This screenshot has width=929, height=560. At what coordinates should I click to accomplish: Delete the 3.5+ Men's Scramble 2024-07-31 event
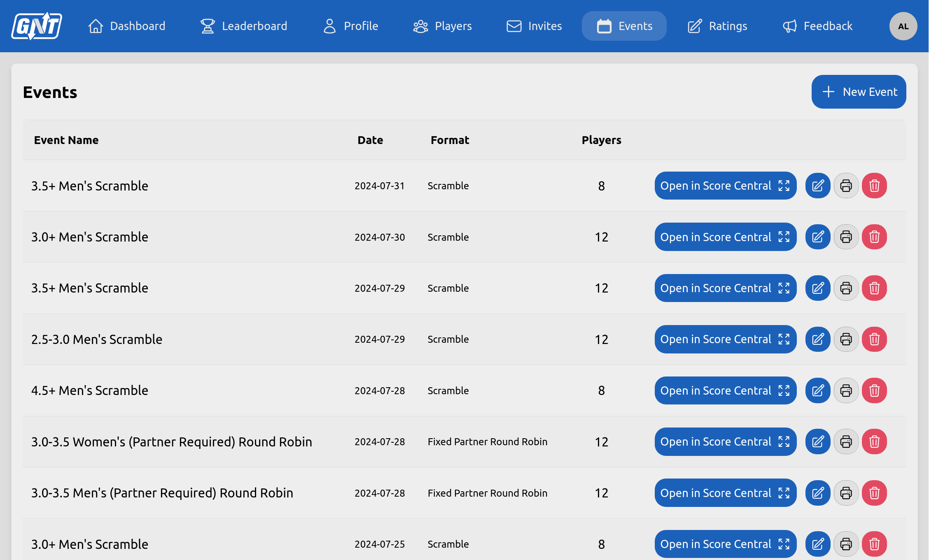pyautogui.click(x=874, y=186)
